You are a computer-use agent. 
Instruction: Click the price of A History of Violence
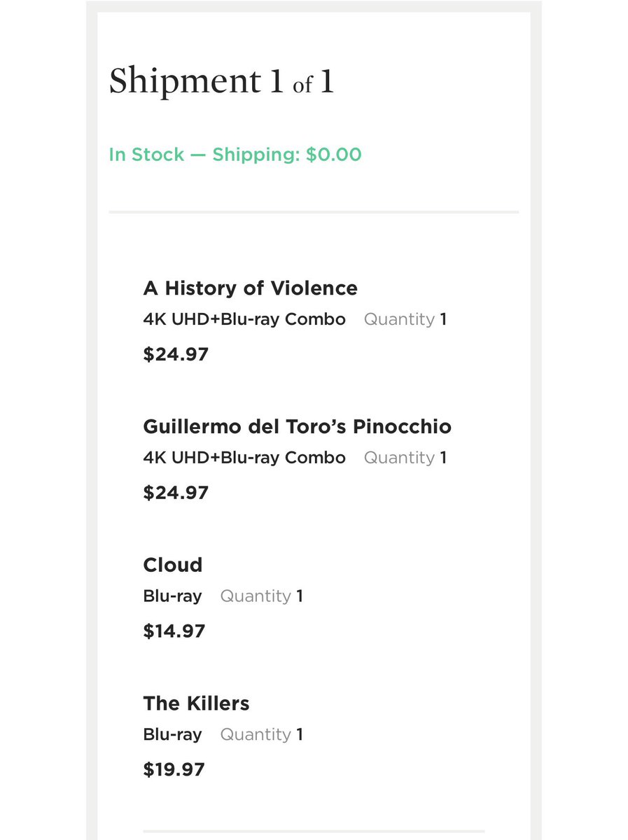pyautogui.click(x=176, y=354)
